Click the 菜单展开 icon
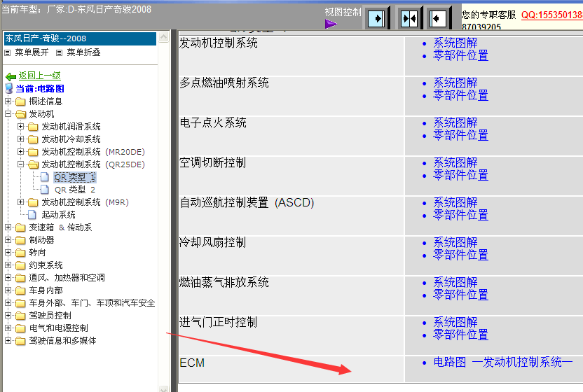Screen dimensions: 583x392 coord(8,52)
